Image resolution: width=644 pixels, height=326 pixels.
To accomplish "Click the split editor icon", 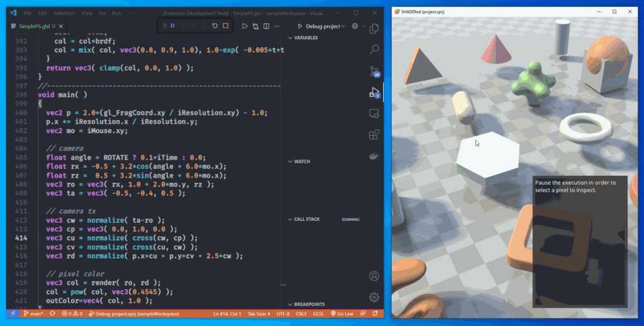I will (x=267, y=26).
